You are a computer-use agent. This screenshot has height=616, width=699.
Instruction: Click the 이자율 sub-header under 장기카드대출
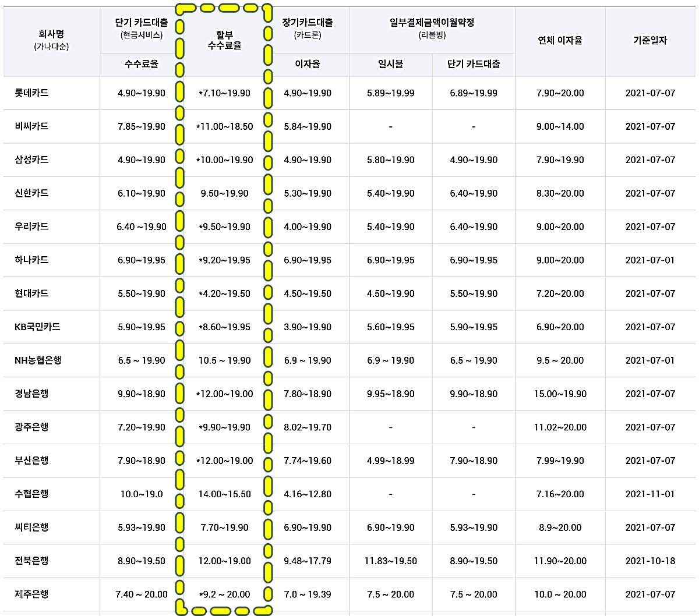[x=308, y=64]
